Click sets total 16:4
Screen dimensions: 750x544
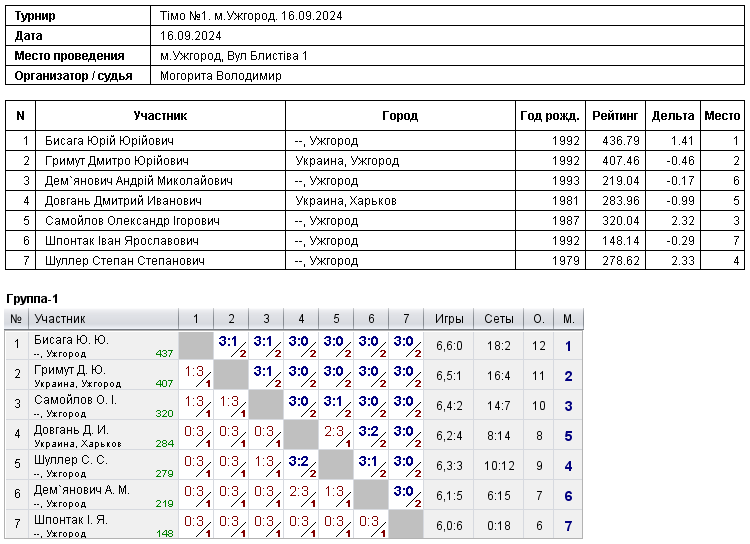(499, 376)
